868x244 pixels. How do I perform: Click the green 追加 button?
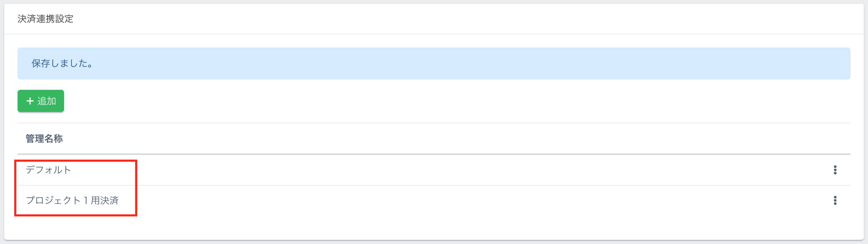tap(41, 101)
